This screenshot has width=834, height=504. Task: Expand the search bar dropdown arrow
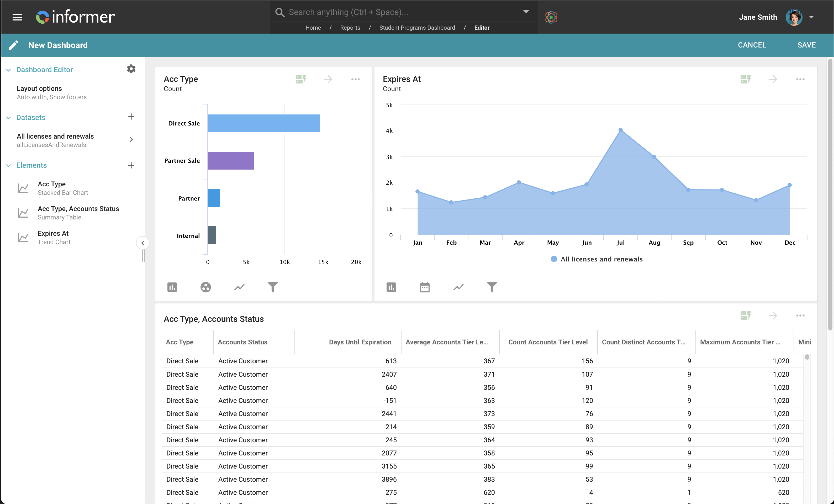tap(526, 12)
